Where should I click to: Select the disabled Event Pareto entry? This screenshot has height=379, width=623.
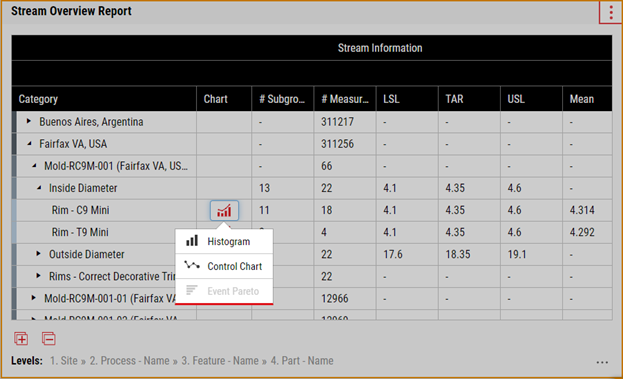pyautogui.click(x=224, y=291)
